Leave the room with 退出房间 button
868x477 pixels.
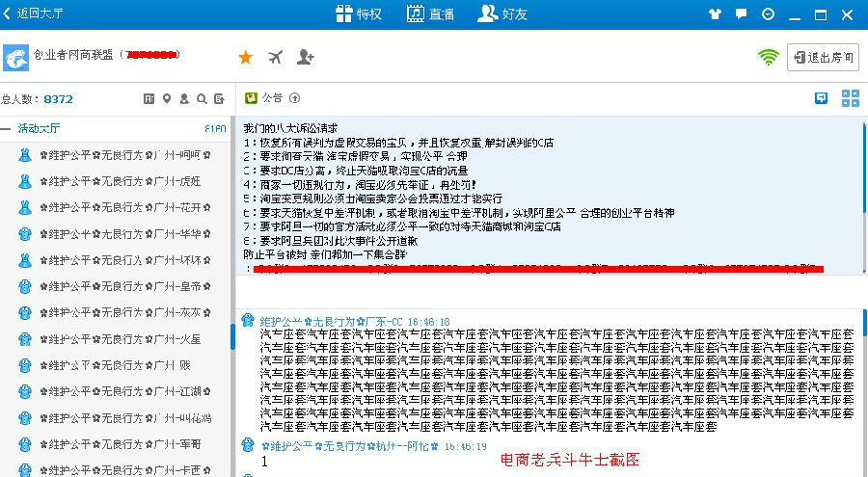(824, 57)
